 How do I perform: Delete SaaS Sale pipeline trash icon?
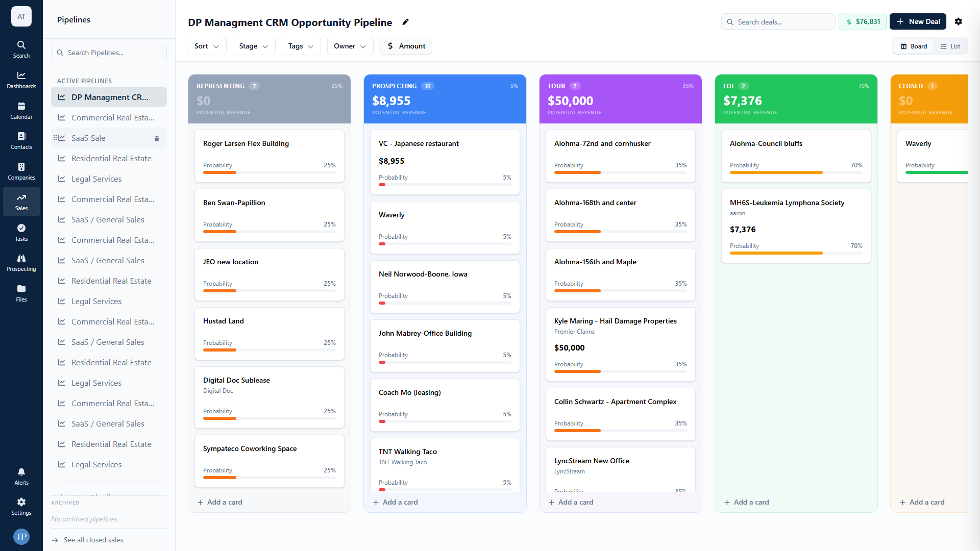coord(157,138)
